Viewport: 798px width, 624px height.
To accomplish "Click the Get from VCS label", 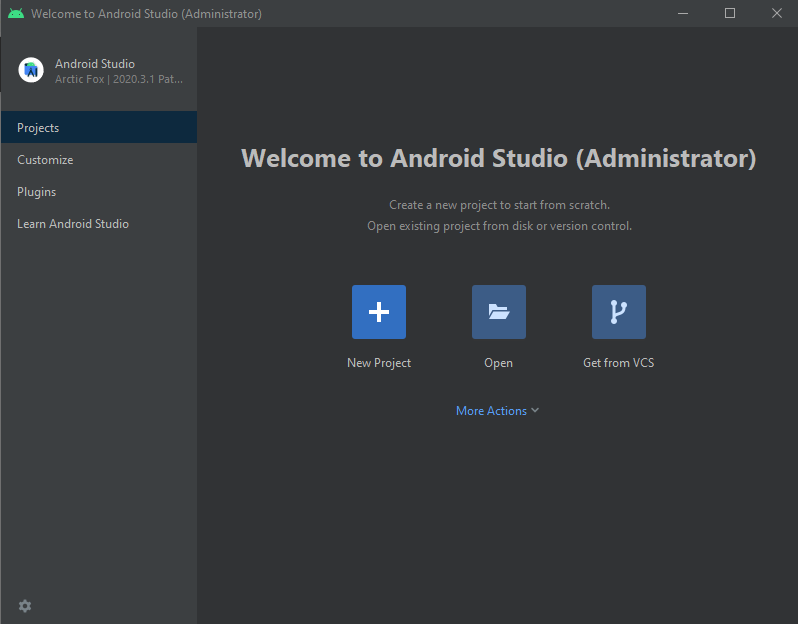I will click(x=618, y=363).
